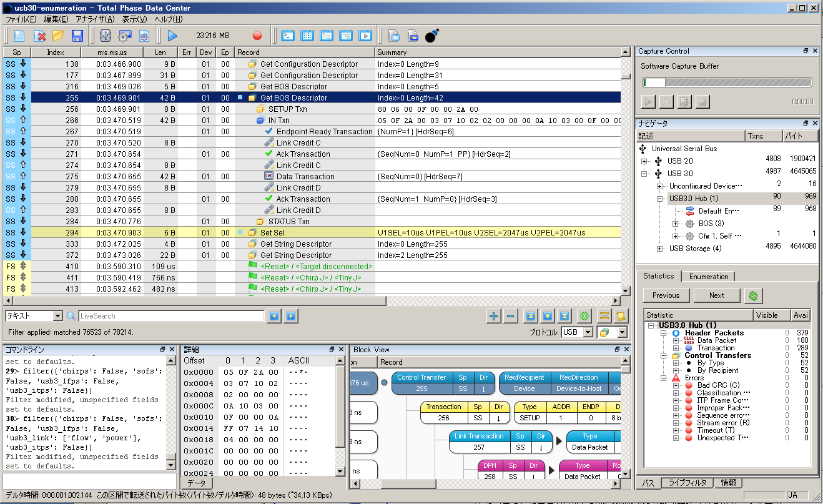
Task: Click Capture Control download arrow button
Action: pyautogui.click(x=685, y=101)
